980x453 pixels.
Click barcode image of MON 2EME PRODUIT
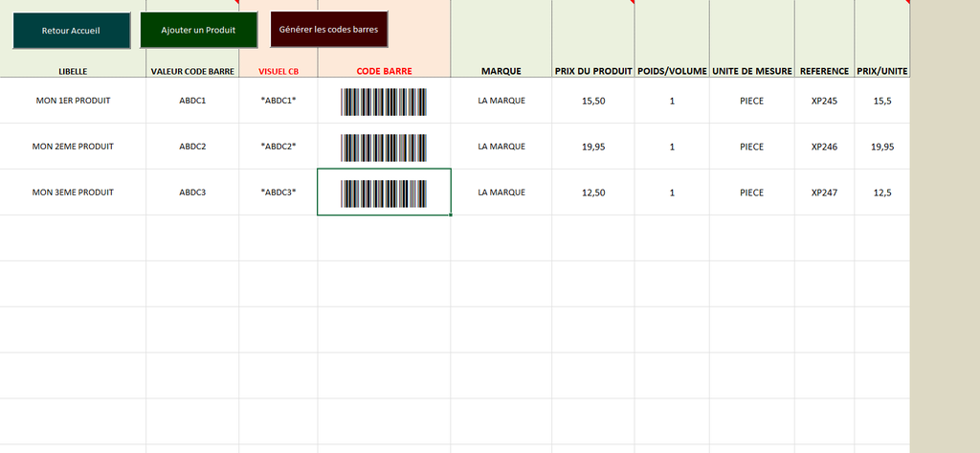(384, 147)
